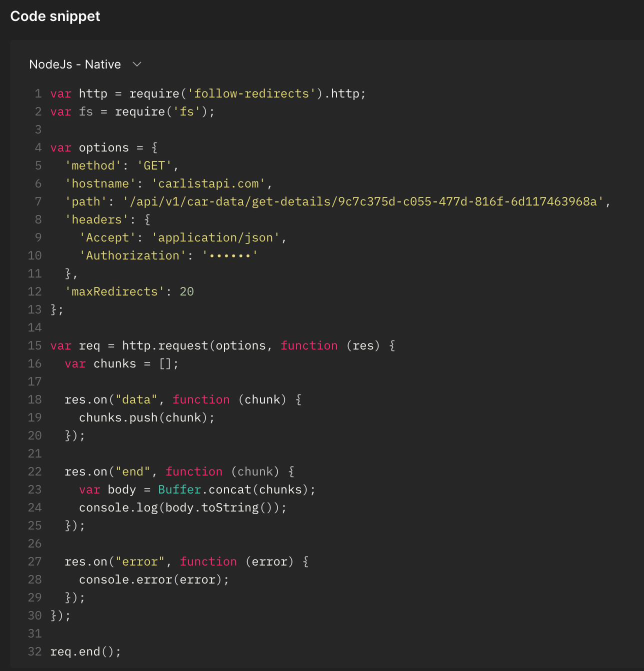Click the "data" string on line 18
Image resolution: width=644 pixels, height=671 pixels.
point(136,399)
